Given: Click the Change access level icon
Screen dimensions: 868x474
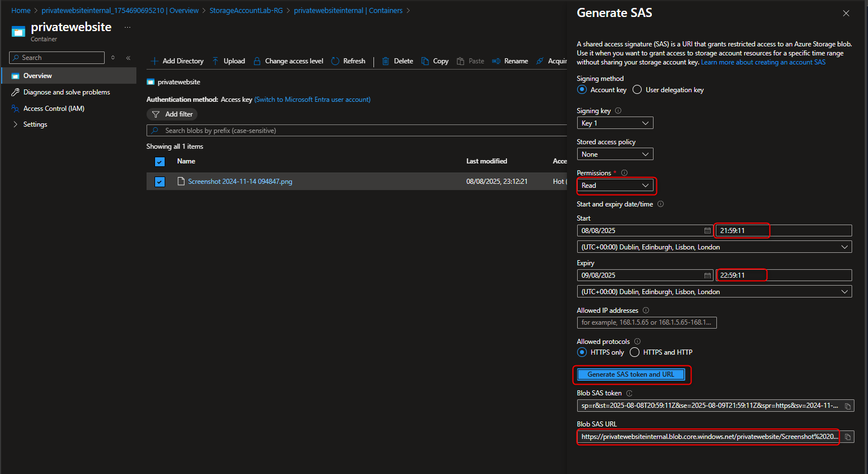Looking at the screenshot, I should (x=256, y=61).
